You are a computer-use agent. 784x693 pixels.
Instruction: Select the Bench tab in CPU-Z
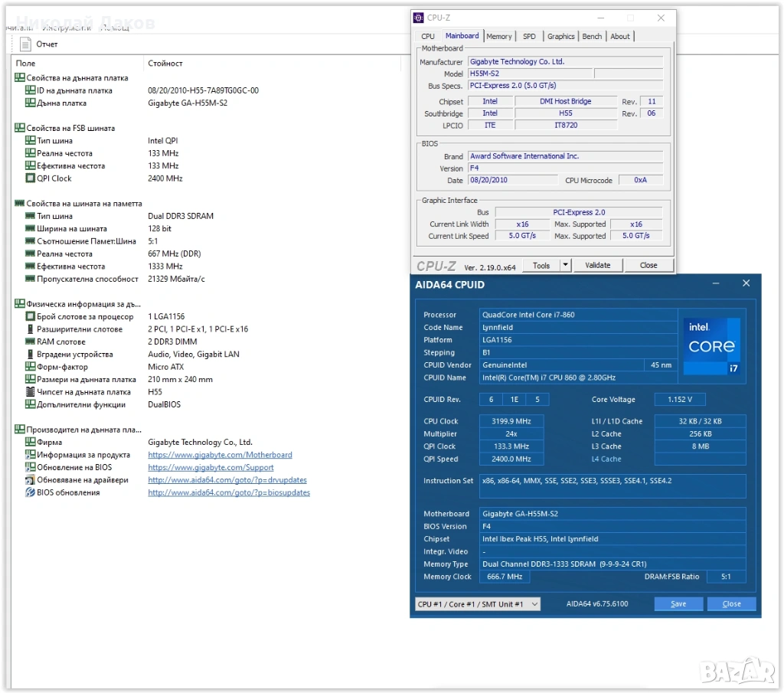[592, 36]
